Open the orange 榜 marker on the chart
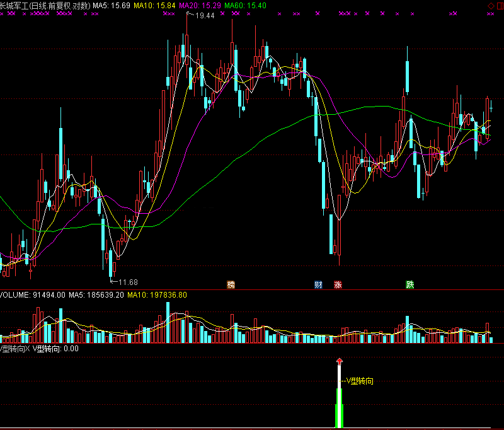The height and width of the screenshot is (430, 504). point(231,284)
